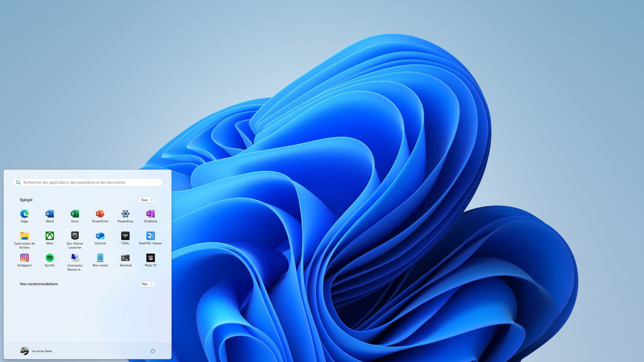The width and height of the screenshot is (644, 362).
Task: Launch Spotify from pinned apps
Action: pyautogui.click(x=50, y=258)
